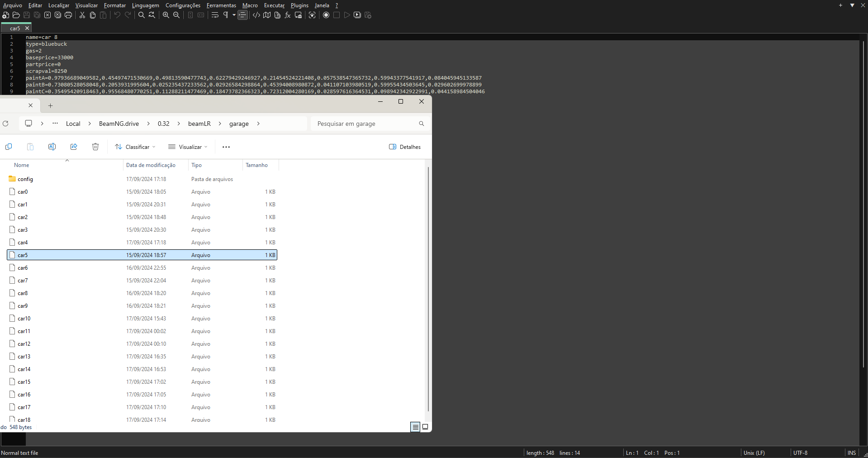Click the New file icon in Notepad++ toolbar

pos(5,15)
